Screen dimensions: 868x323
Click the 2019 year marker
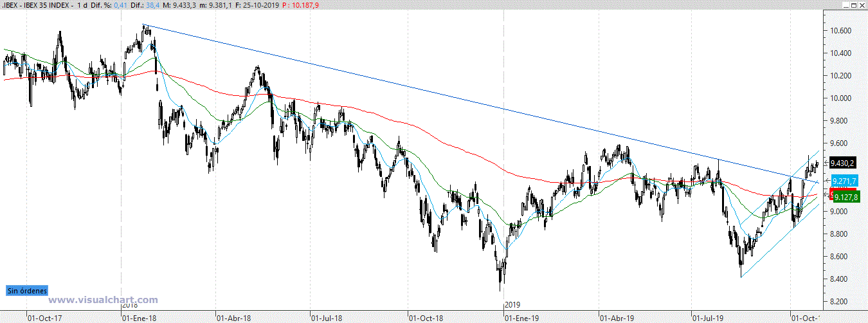point(512,304)
